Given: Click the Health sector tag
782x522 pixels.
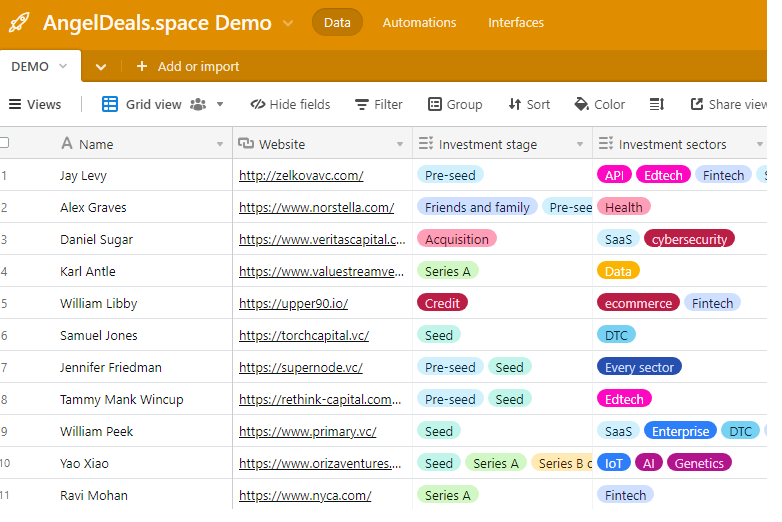Looking at the screenshot, I should point(624,207).
